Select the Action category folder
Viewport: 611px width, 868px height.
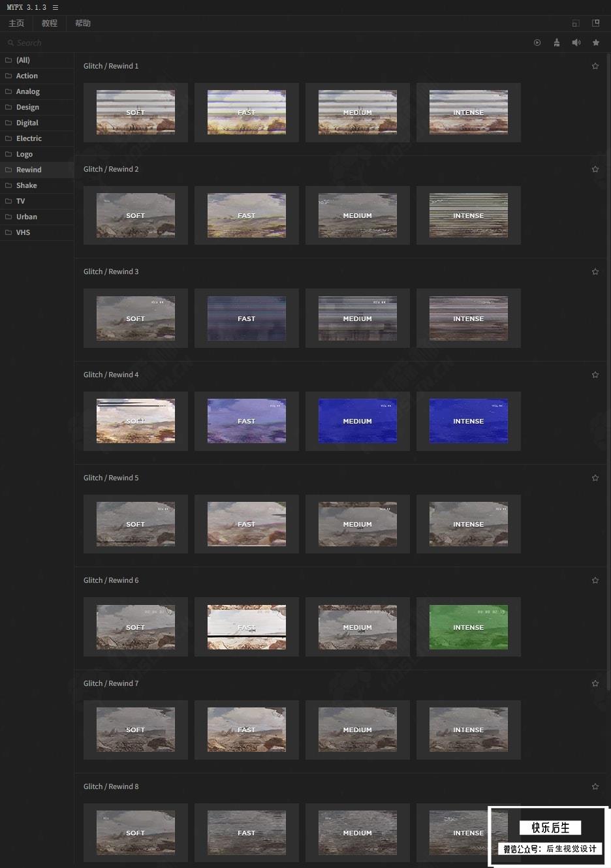37,76
